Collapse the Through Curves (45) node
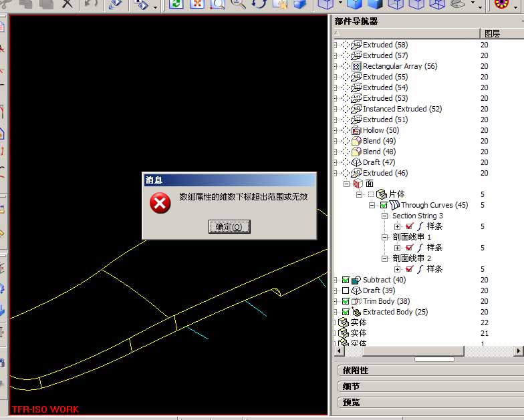The image size is (524, 420). [372, 205]
